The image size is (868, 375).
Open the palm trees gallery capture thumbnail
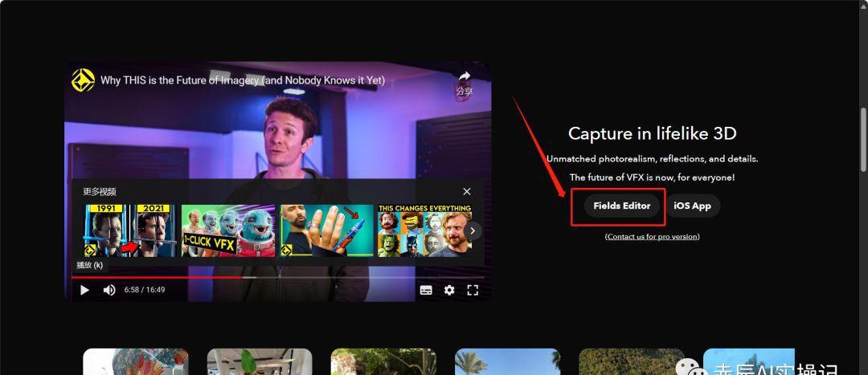tap(507, 361)
